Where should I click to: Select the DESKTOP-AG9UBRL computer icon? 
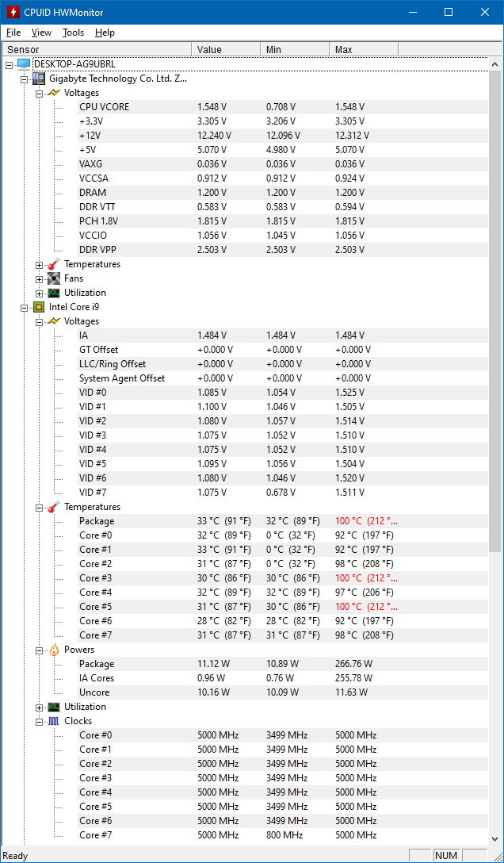[x=25, y=64]
